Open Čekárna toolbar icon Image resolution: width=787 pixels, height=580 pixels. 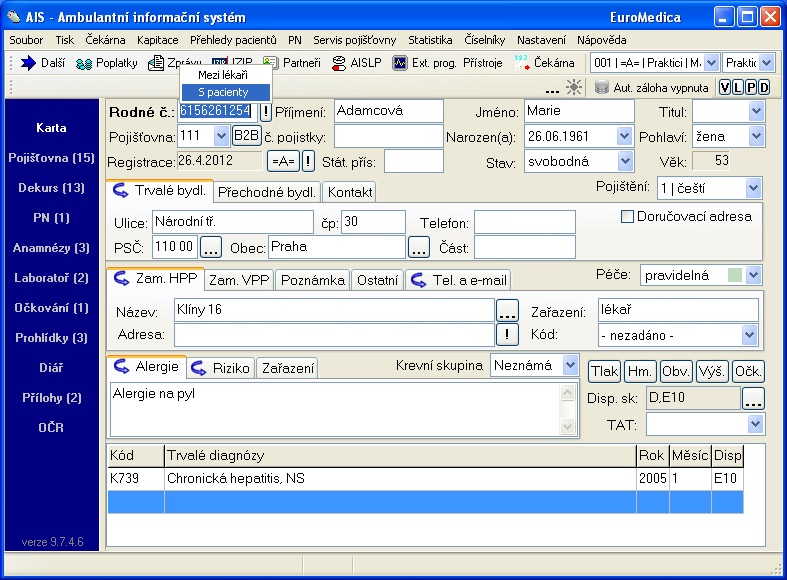tap(522, 63)
